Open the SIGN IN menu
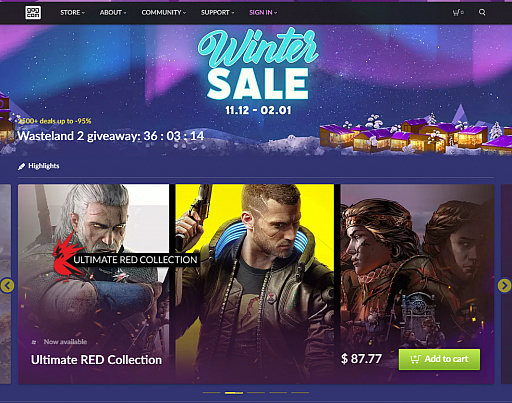This screenshot has width=512, height=403. [263, 13]
